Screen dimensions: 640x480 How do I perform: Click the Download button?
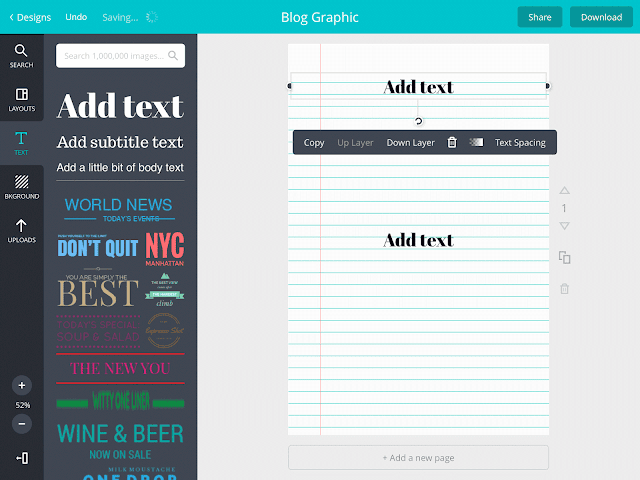pos(601,17)
